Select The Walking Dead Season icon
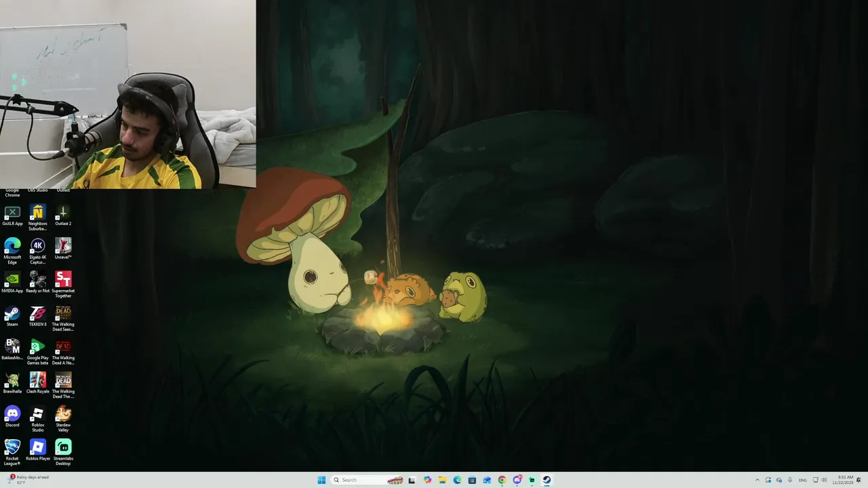 [63, 319]
